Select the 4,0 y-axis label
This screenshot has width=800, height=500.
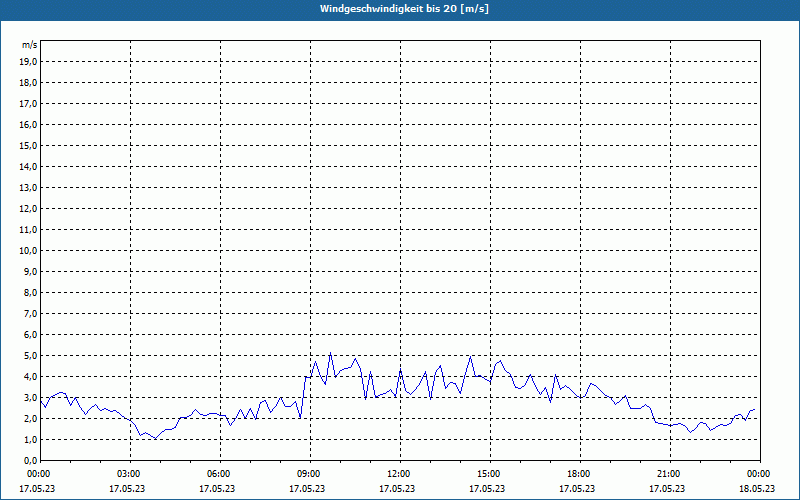pos(30,377)
